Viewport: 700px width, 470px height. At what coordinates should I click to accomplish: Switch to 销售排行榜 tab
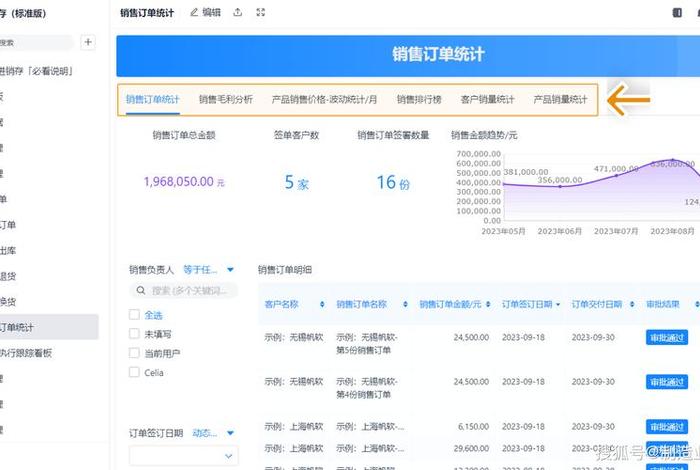[419, 100]
